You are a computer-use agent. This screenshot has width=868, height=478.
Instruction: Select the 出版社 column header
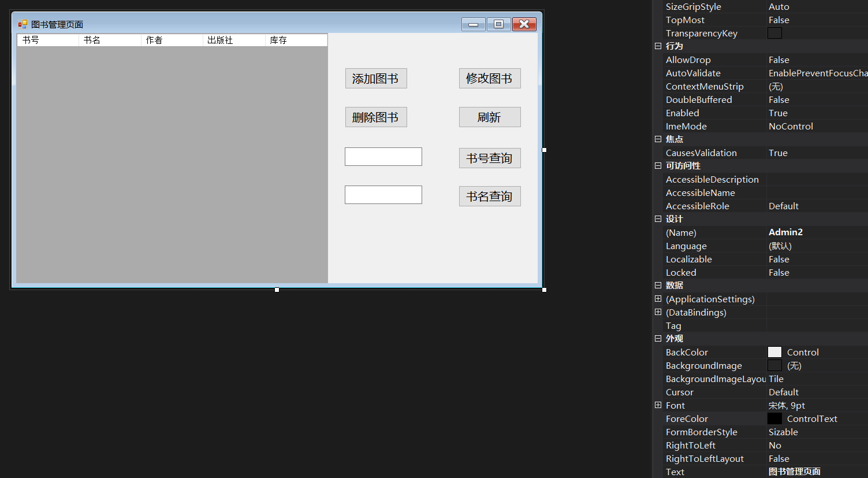tap(234, 40)
